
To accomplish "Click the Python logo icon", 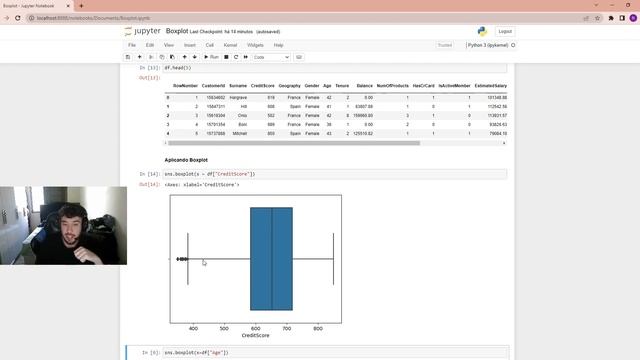I will click(482, 31).
